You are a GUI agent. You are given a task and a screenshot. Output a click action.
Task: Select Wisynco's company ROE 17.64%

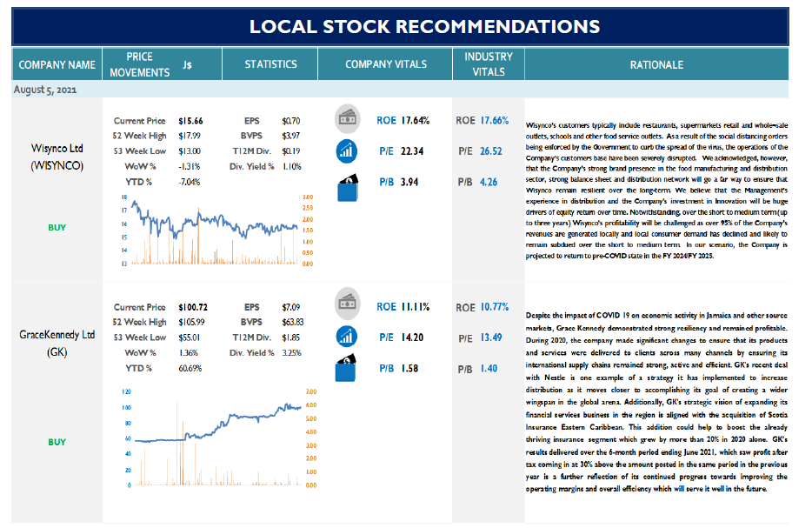(x=416, y=121)
